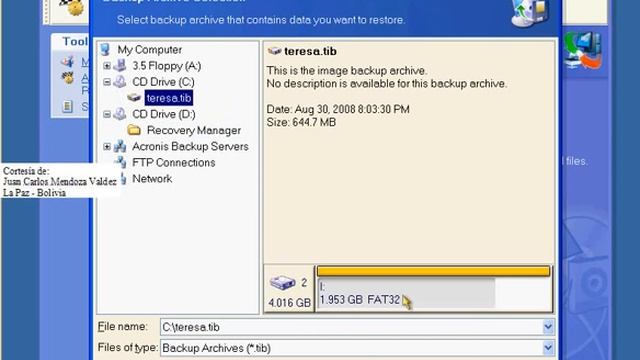Click the hard disk 2 icon

tap(282, 282)
